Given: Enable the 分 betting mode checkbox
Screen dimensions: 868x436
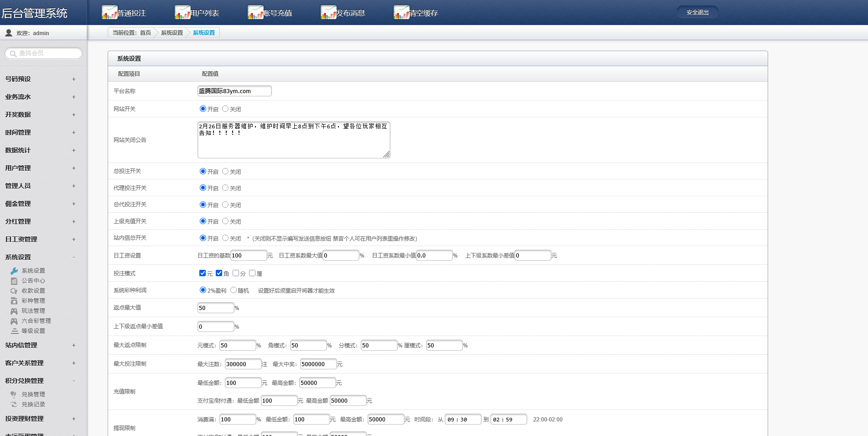Looking at the screenshot, I should [236, 273].
